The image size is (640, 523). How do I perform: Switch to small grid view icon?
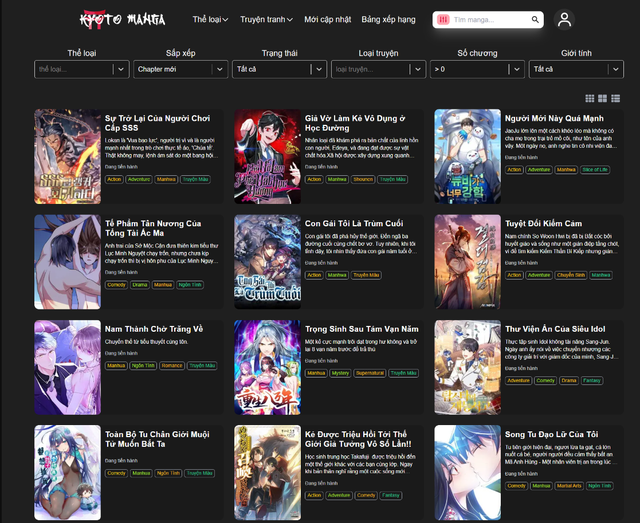pyautogui.click(x=589, y=98)
